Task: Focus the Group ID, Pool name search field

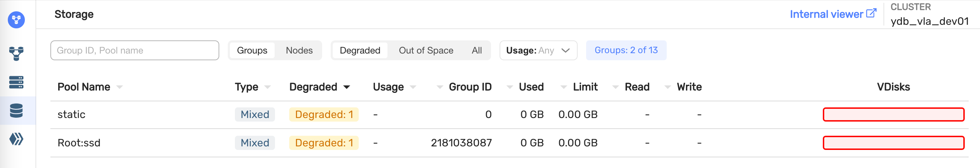Action: 135,51
